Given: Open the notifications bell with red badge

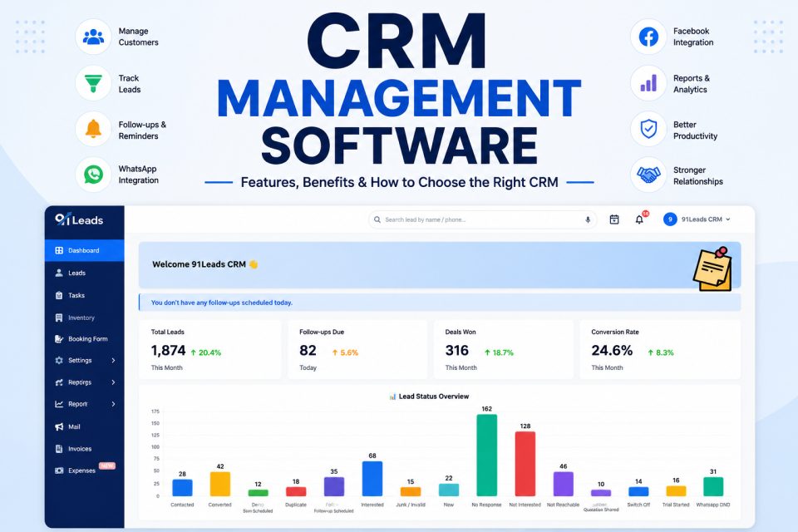Looking at the screenshot, I should pos(640,219).
